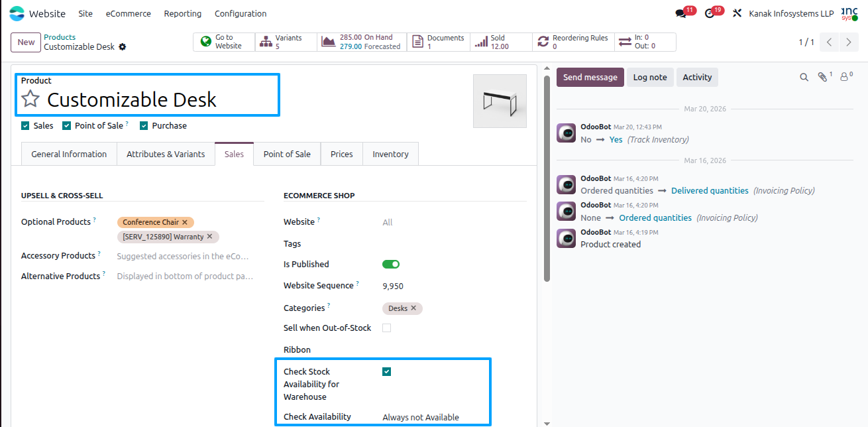Click the product name Customizable Desk field
Image resolution: width=868 pixels, height=427 pixels.
pyautogui.click(x=132, y=99)
